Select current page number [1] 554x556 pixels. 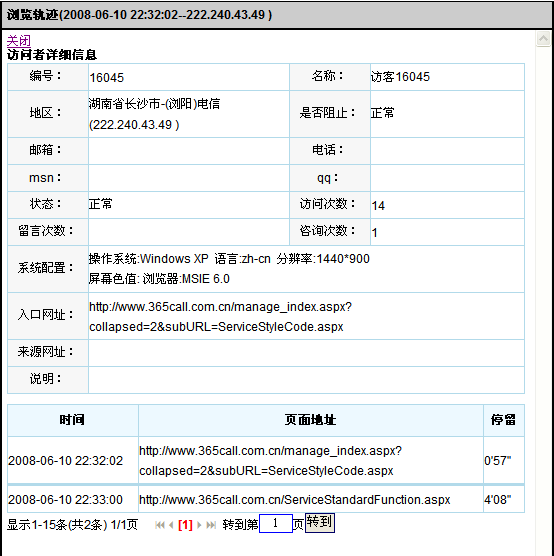(x=185, y=525)
